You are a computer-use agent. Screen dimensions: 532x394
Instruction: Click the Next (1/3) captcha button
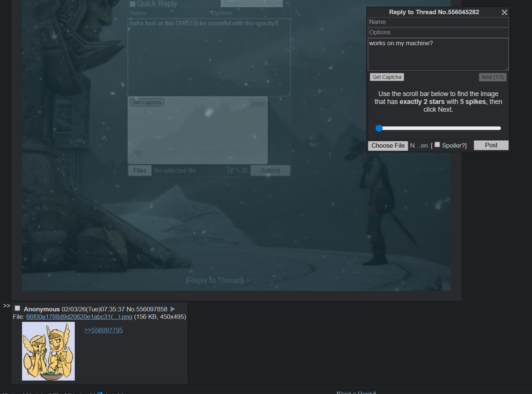(493, 77)
